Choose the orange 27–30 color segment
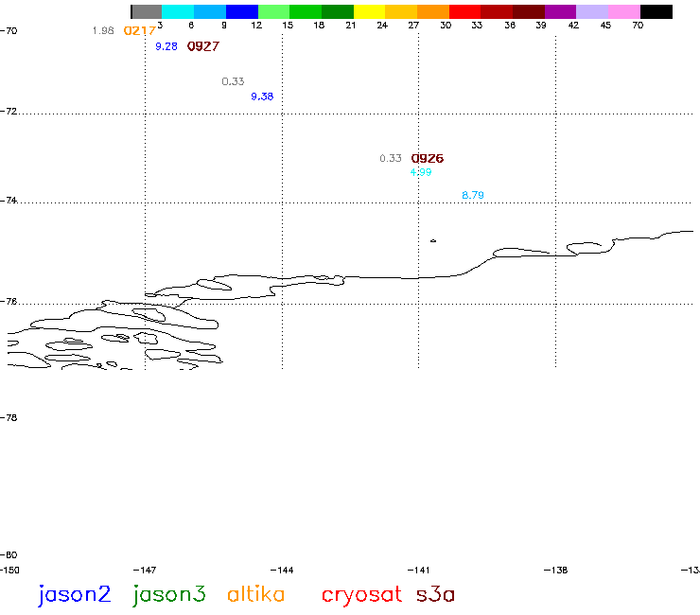700x615 pixels. [x=433, y=11]
